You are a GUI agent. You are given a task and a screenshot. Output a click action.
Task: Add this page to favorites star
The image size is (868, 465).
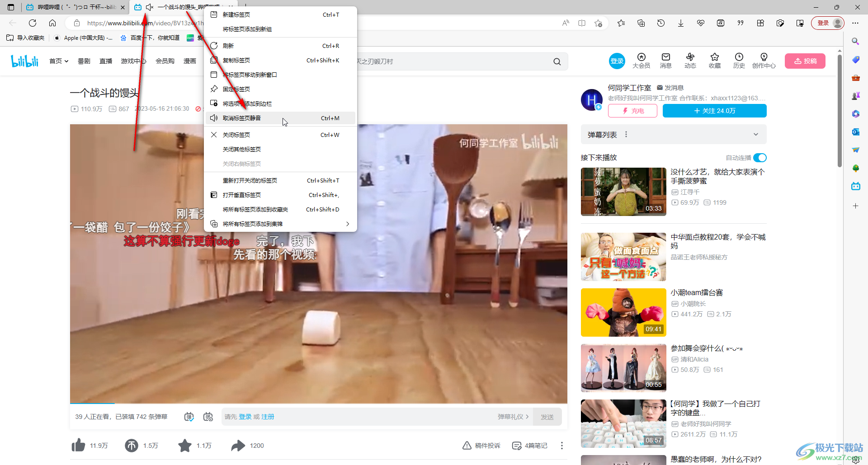point(599,23)
